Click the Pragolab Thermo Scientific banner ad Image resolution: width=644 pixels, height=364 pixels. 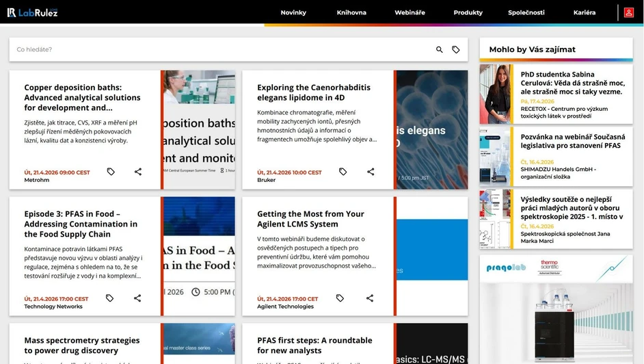pyautogui.click(x=556, y=309)
